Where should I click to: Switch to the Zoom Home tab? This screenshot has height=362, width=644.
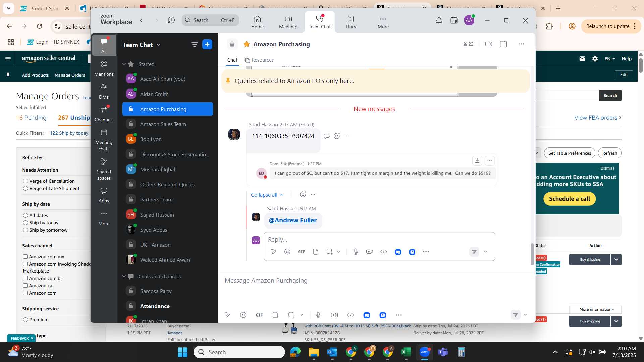257,22
